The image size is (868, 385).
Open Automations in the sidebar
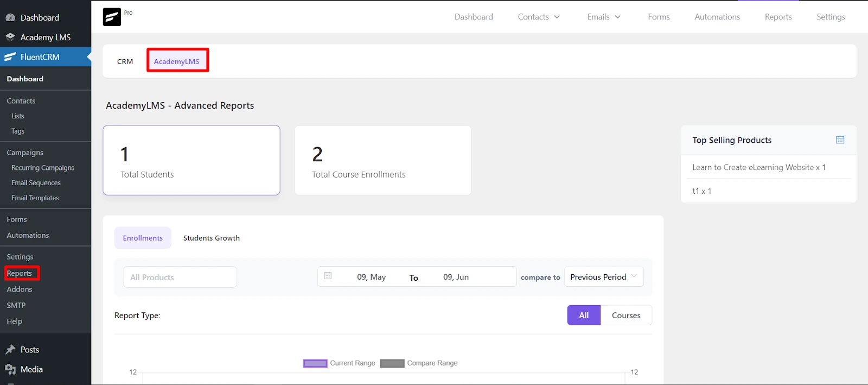pyautogui.click(x=28, y=235)
